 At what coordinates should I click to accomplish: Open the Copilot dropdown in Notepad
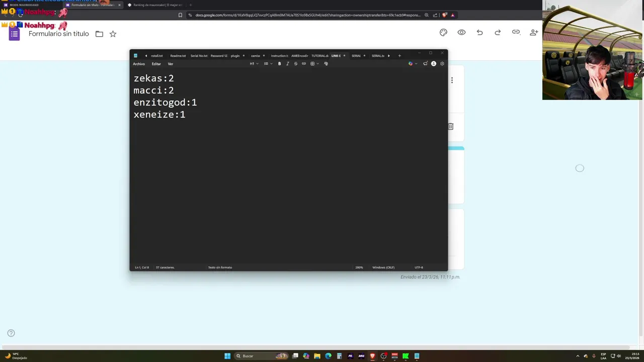click(413, 64)
